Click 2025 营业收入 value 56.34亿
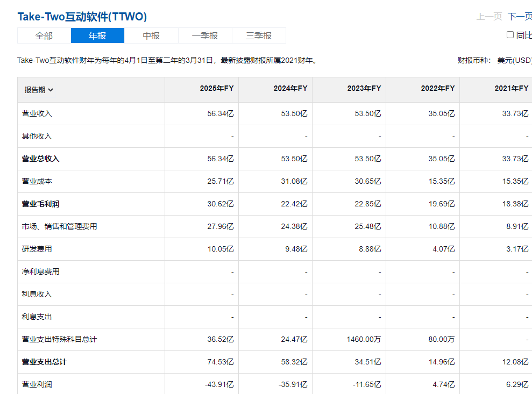532x394 pixels. [x=221, y=113]
